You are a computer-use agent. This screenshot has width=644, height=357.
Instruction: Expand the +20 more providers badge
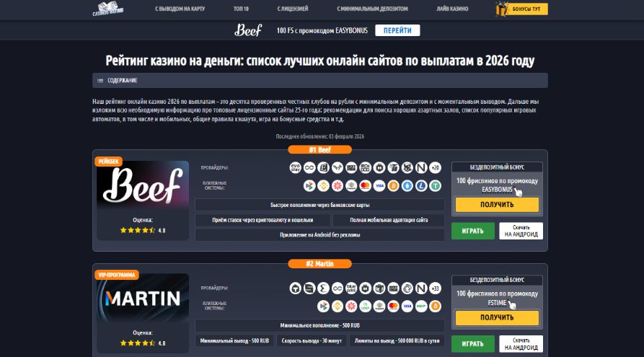click(x=435, y=167)
